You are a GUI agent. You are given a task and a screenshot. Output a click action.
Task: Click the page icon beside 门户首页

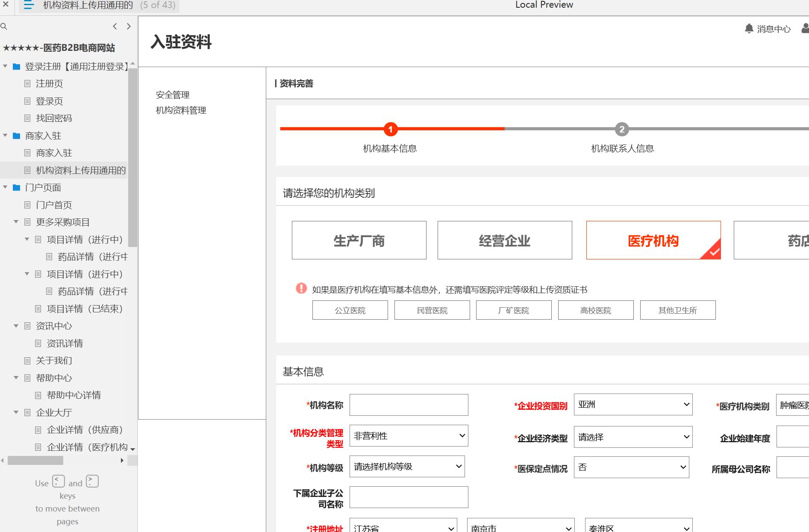[x=27, y=205]
